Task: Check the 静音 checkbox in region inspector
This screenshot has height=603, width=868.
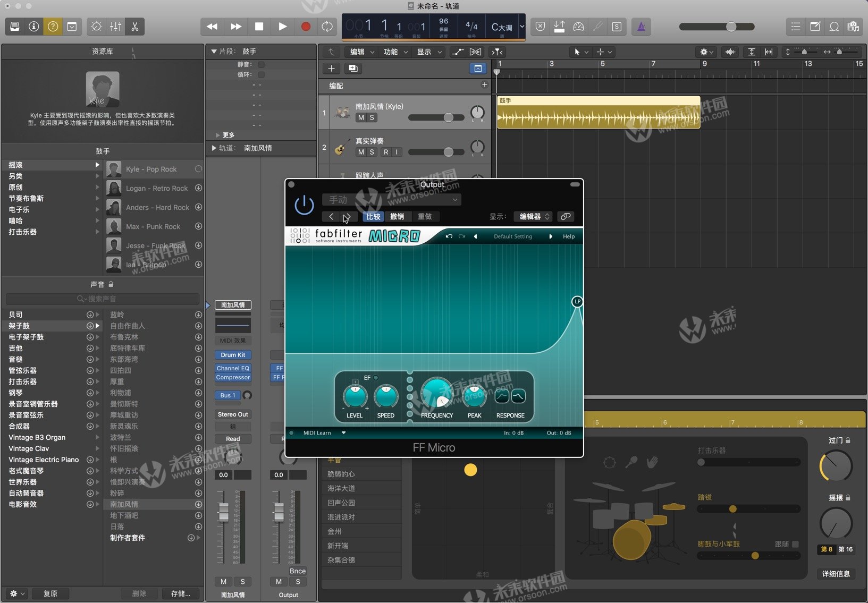Action: 261,65
